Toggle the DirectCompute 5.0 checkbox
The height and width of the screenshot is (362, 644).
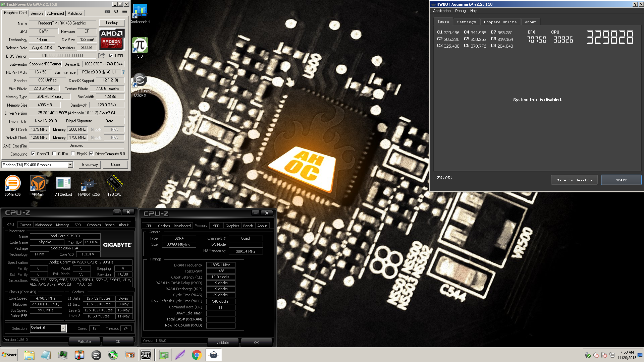91,154
